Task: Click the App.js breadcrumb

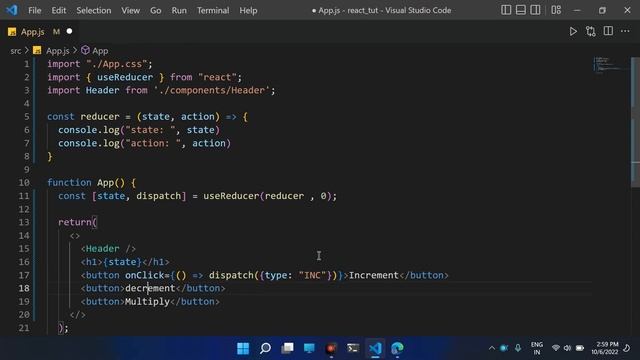Action: pos(58,51)
